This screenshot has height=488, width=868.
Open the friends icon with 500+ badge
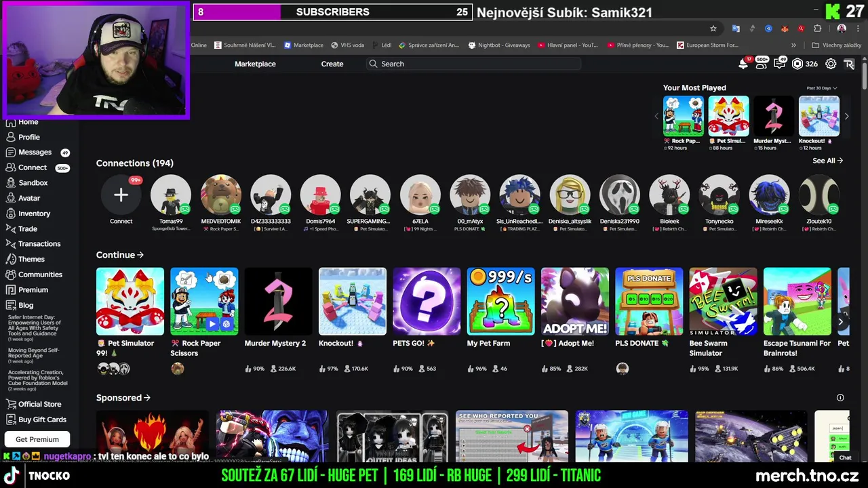761,64
